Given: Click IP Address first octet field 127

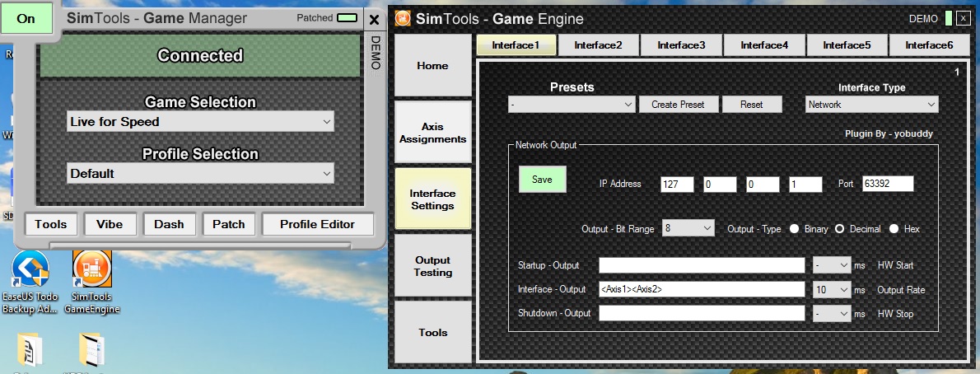Looking at the screenshot, I should (677, 184).
